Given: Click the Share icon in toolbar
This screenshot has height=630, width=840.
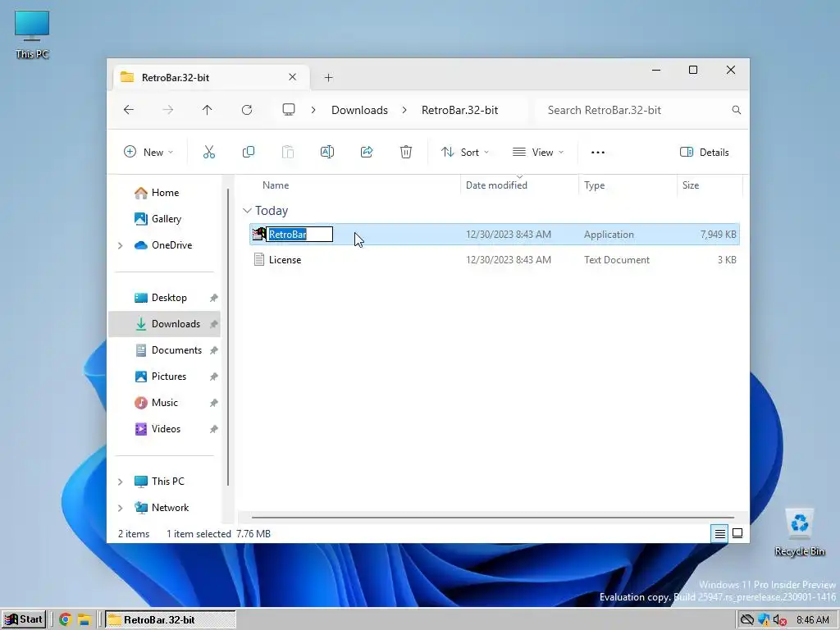Looking at the screenshot, I should 367,152.
